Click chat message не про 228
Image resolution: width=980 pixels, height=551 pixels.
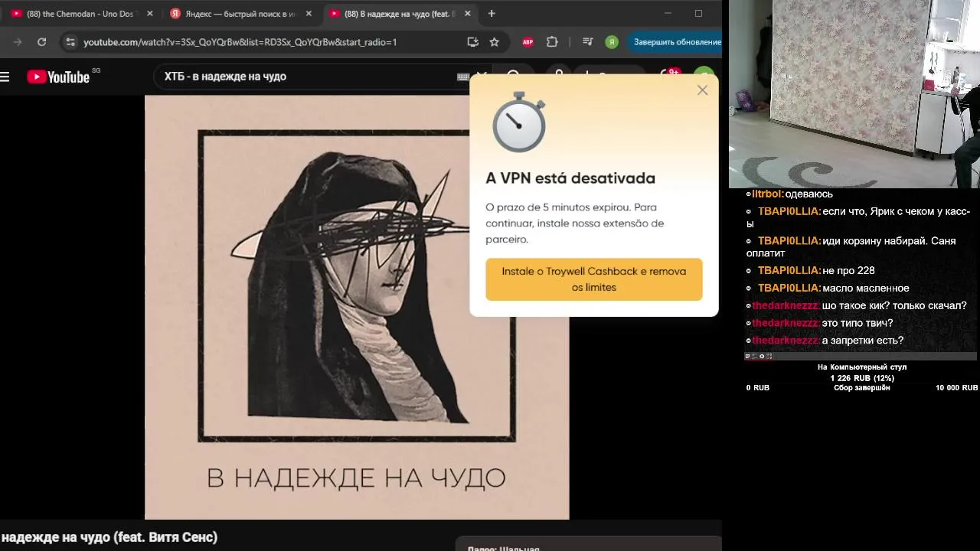(848, 271)
